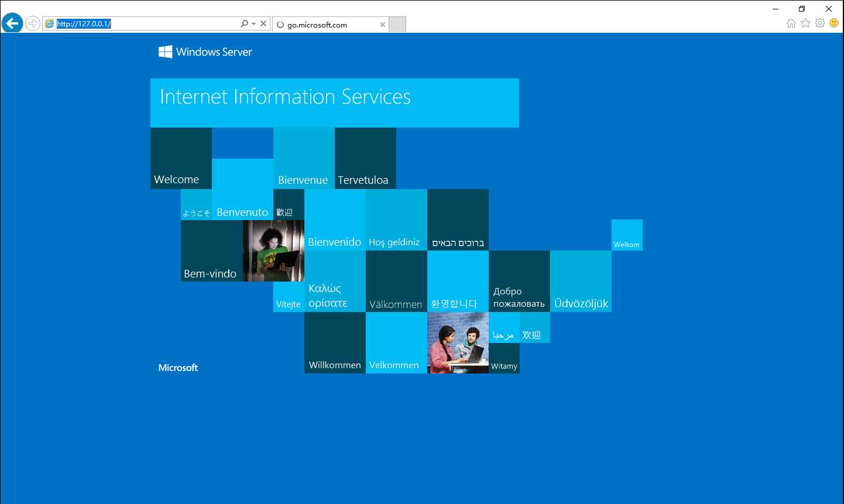The height and width of the screenshot is (504, 844).
Task: Click the smiley feedback icon
Action: pyautogui.click(x=834, y=23)
